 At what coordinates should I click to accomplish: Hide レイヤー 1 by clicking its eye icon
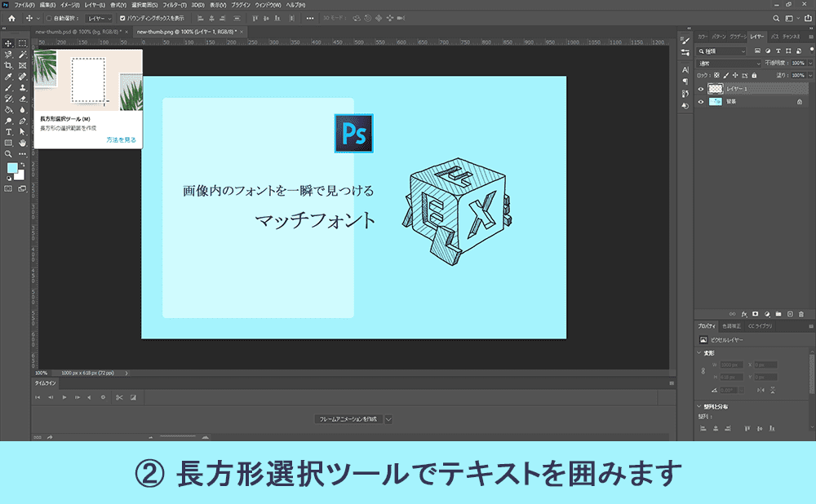point(702,91)
